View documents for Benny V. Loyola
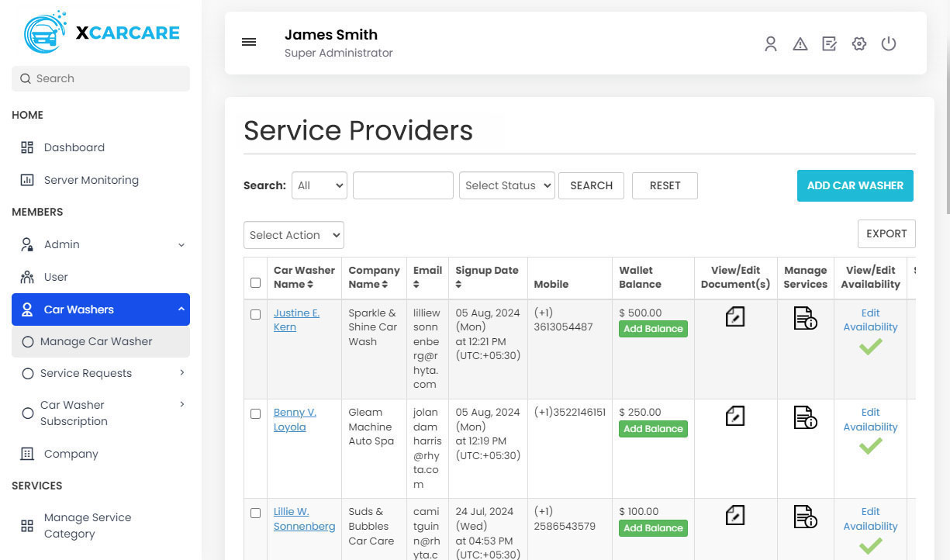This screenshot has height=560, width=950. point(735,416)
